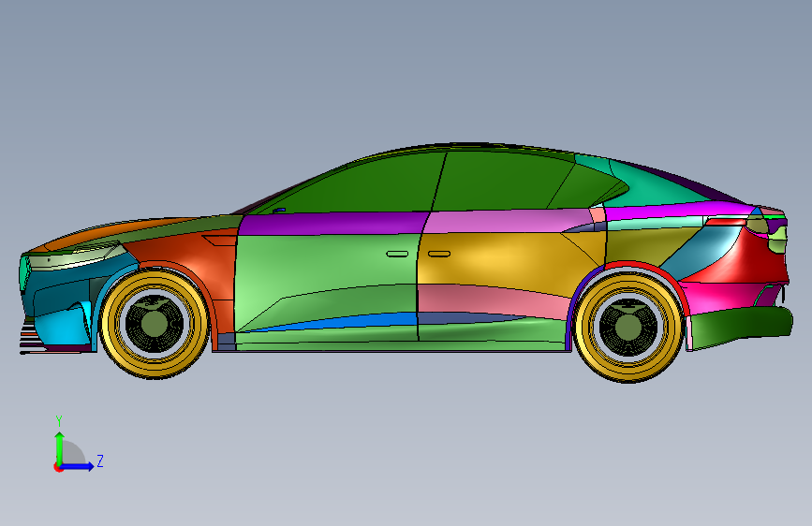Select the yellow rear door panel
The image size is (812, 526).
(497, 261)
